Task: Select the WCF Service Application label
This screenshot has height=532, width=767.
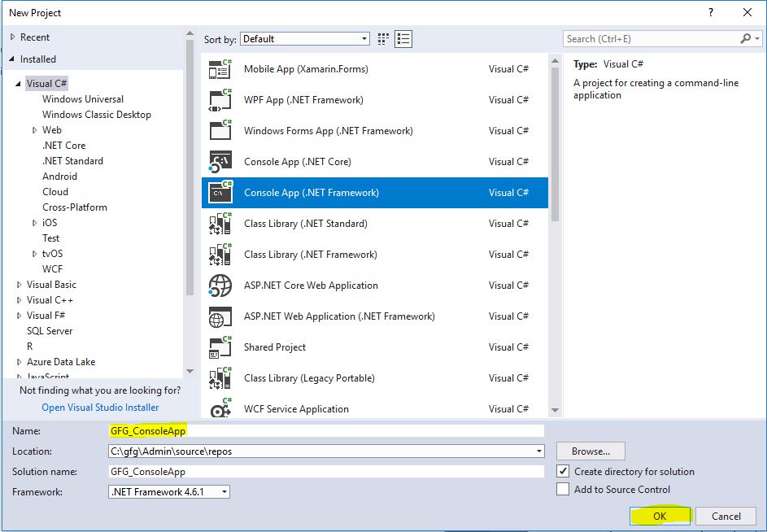Action: coord(296,409)
